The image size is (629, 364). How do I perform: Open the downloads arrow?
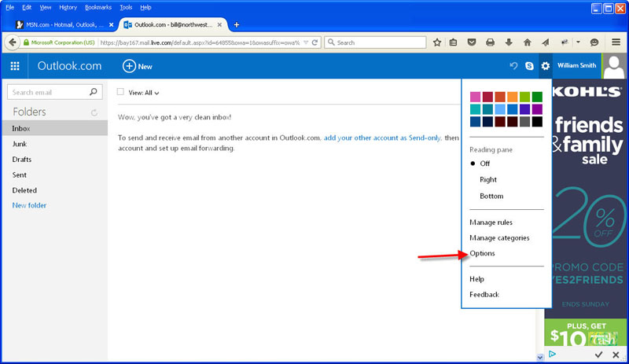point(509,42)
